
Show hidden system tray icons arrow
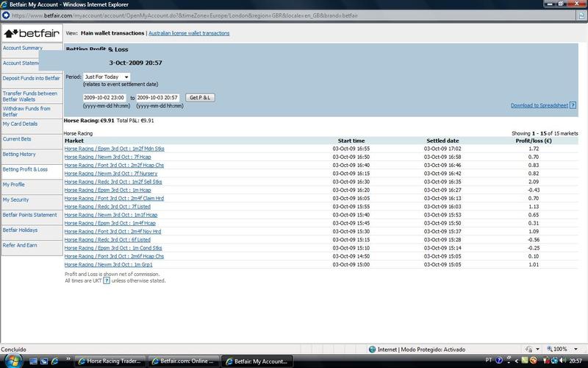pos(517,361)
